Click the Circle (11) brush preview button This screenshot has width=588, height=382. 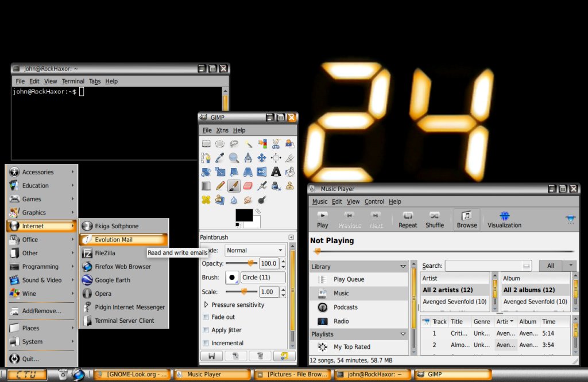pos(232,278)
